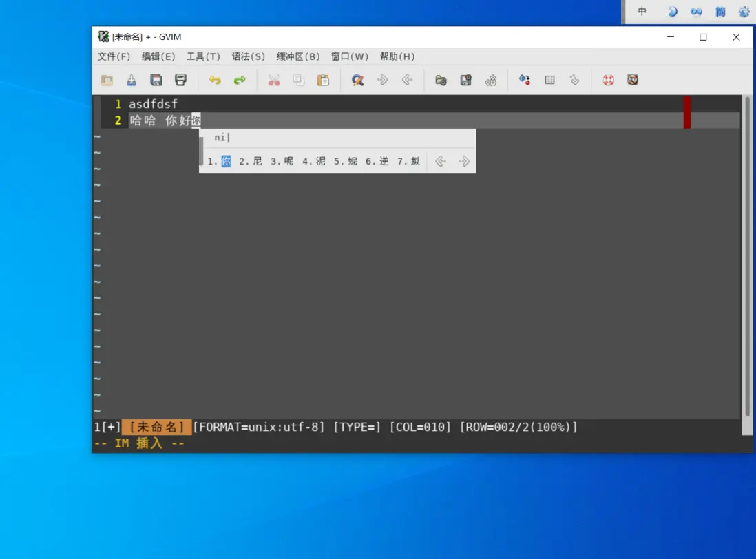Click the editor vertical scrollbar
Screen dimensions: 756x559
(x=747, y=257)
